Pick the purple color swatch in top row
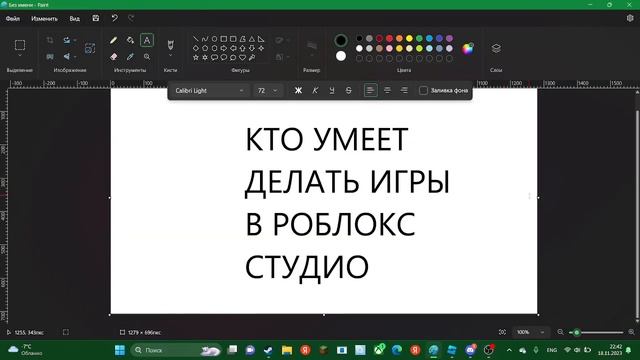The height and width of the screenshot is (360, 640). (x=449, y=38)
